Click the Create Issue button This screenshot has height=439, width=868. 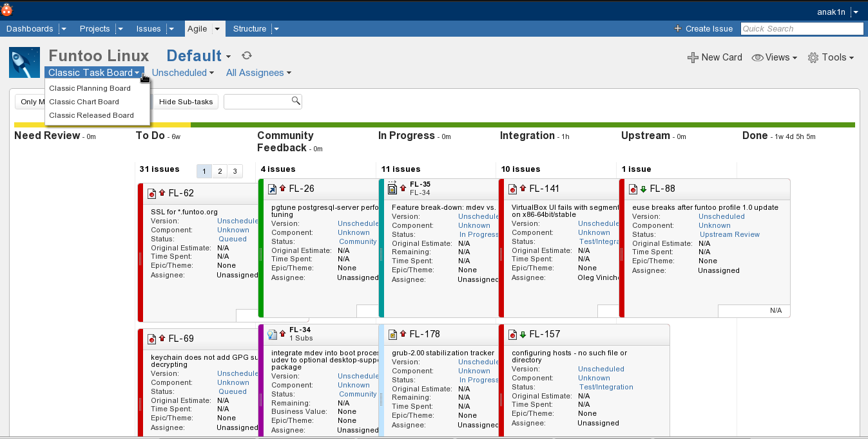(703, 28)
